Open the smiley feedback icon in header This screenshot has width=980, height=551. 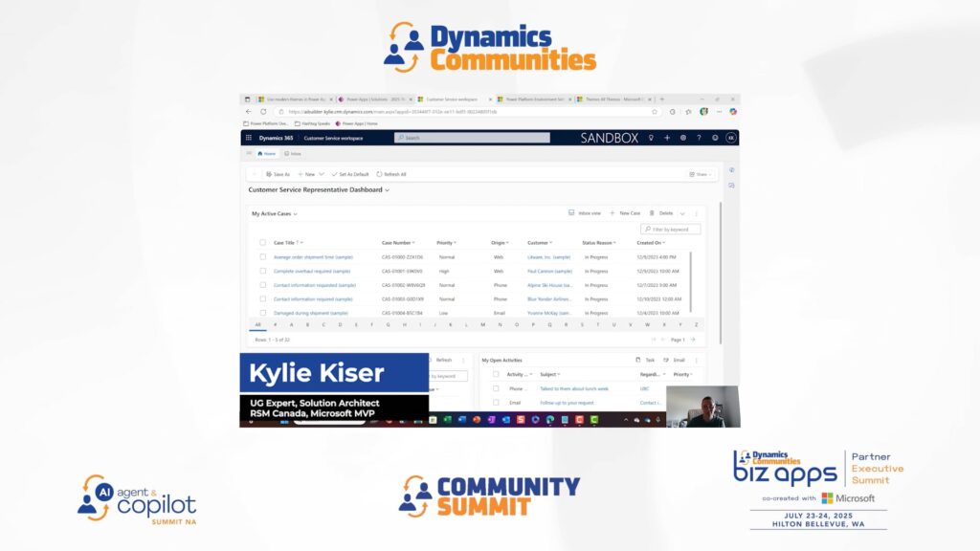coord(715,138)
